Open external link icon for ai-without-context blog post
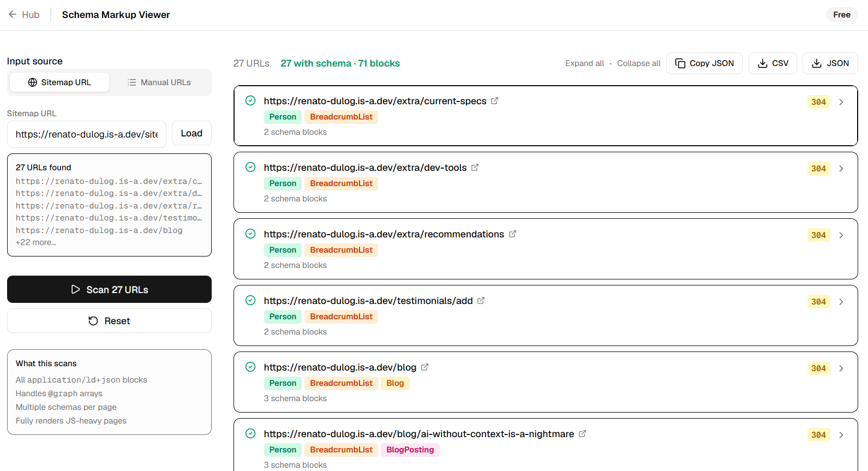This screenshot has height=471, width=868. [582, 434]
